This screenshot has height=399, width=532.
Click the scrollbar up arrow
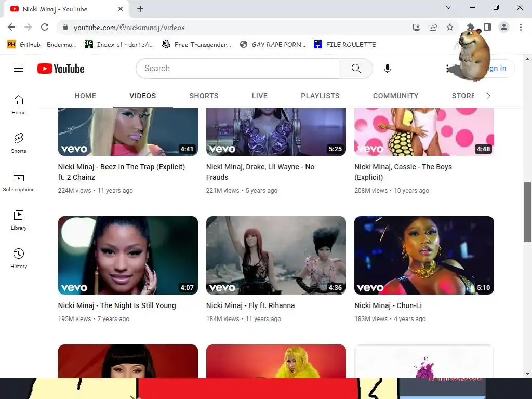tap(527, 59)
